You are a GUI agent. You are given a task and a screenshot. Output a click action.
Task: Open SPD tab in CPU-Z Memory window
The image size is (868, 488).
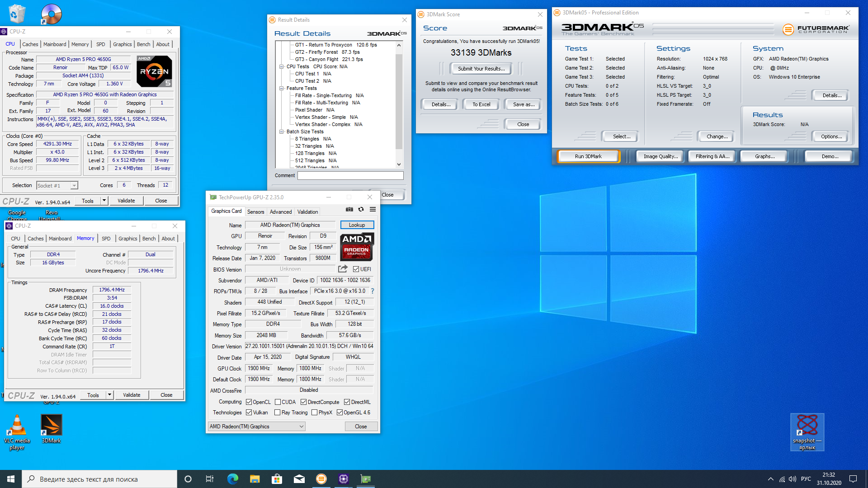pos(106,239)
